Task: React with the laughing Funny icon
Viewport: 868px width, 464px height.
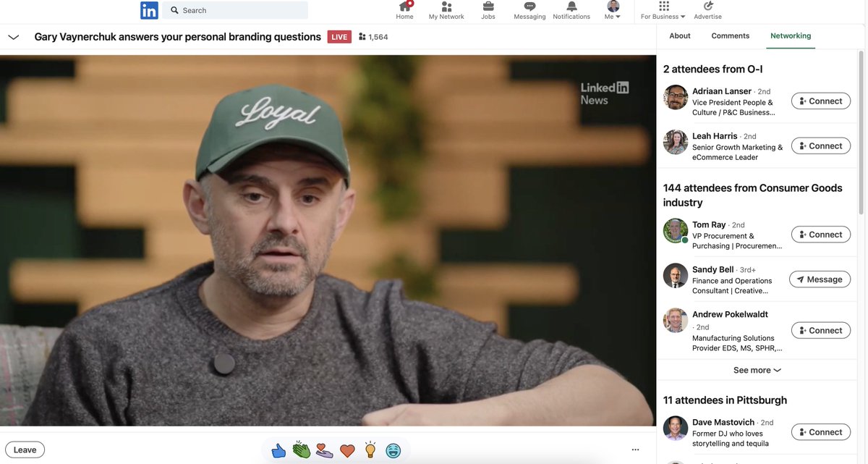Action: (393, 451)
